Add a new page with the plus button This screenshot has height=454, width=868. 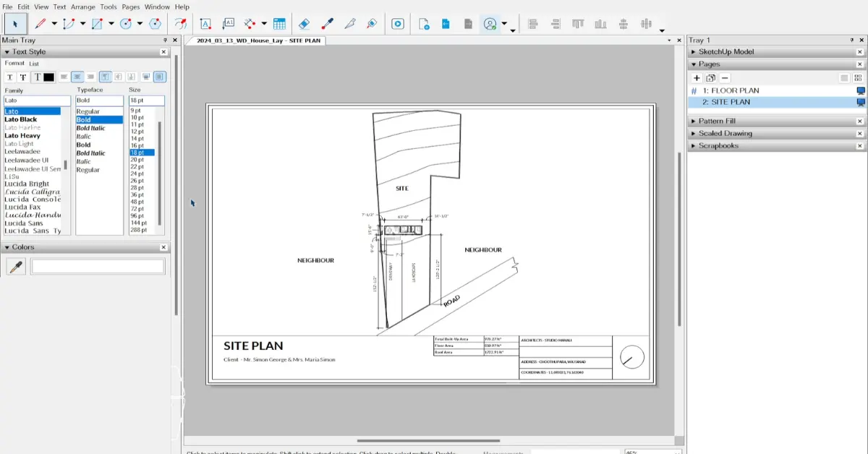pyautogui.click(x=696, y=77)
